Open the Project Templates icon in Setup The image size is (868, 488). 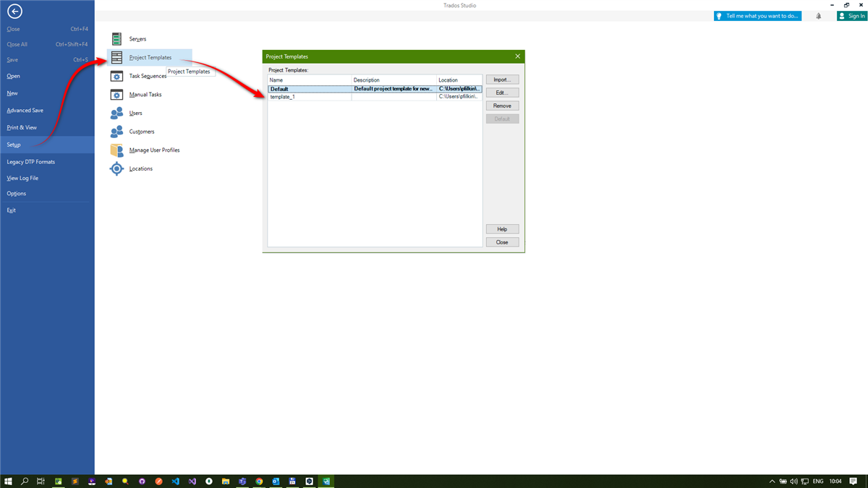pyautogui.click(x=116, y=57)
